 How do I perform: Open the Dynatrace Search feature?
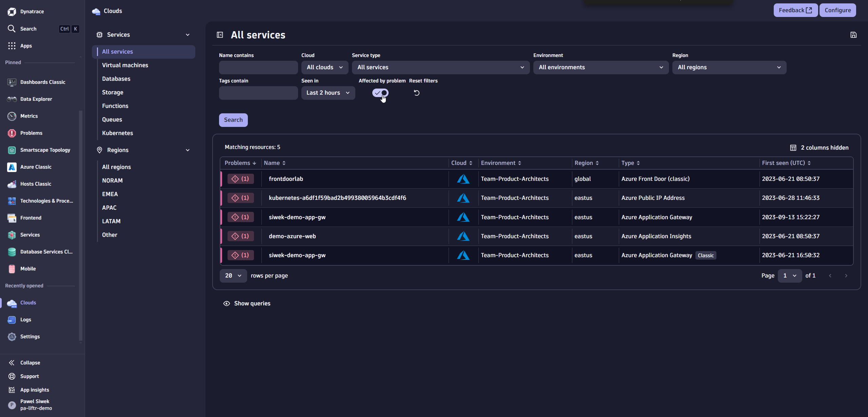click(28, 29)
